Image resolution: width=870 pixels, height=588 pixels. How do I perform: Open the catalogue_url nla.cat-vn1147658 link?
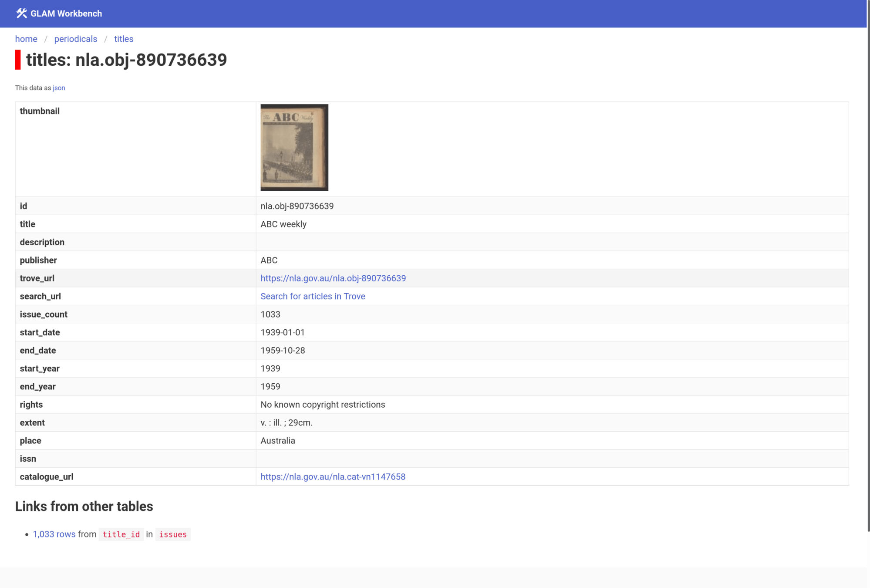click(333, 476)
